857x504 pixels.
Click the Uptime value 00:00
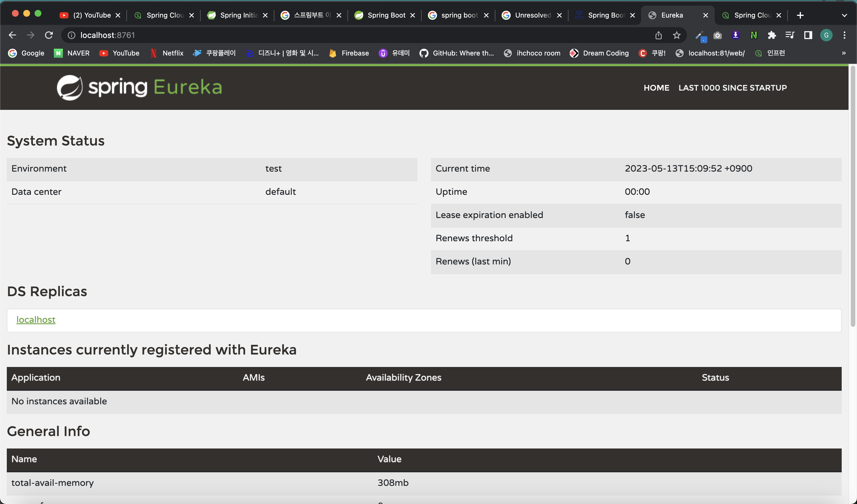[x=637, y=192]
